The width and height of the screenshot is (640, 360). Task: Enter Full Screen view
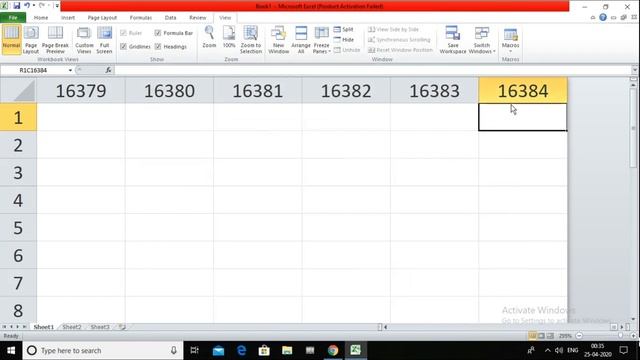pyautogui.click(x=104, y=39)
